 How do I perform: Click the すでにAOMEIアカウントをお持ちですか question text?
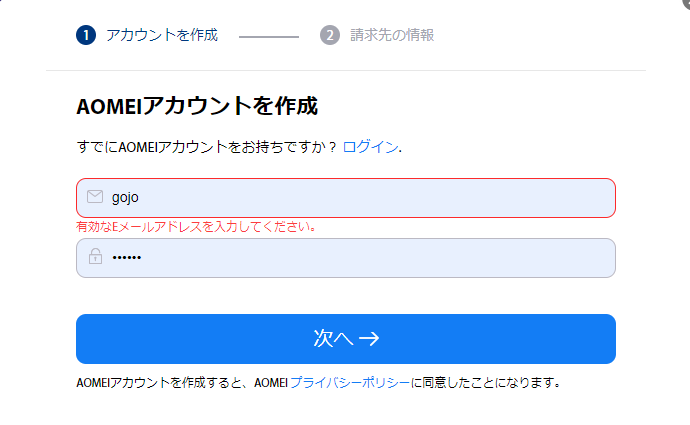point(206,147)
